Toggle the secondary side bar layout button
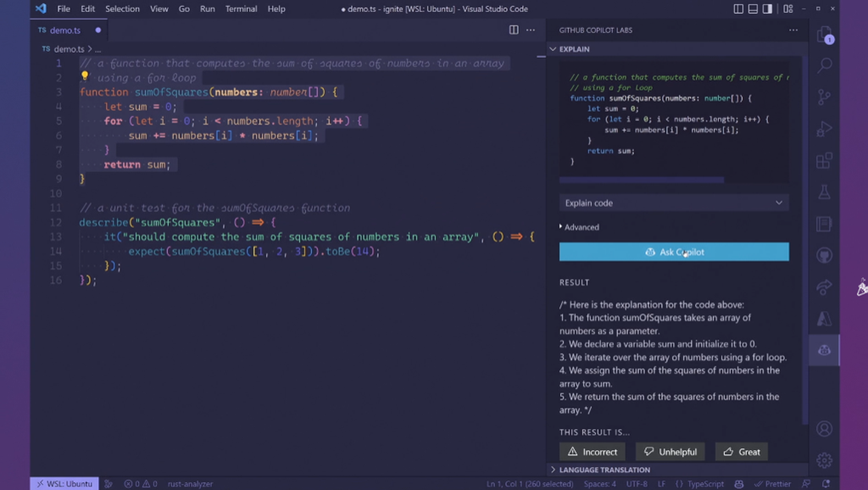Image resolution: width=868 pixels, height=490 pixels. [x=768, y=9]
